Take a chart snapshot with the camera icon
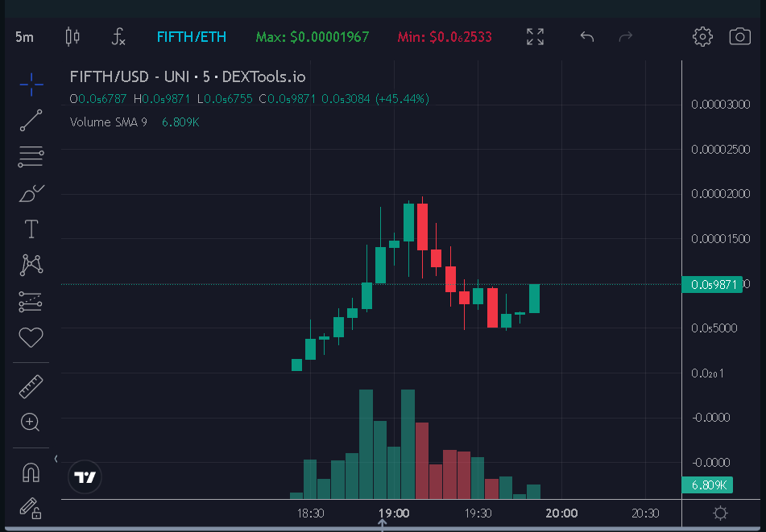This screenshot has height=532, width=766. click(x=739, y=36)
